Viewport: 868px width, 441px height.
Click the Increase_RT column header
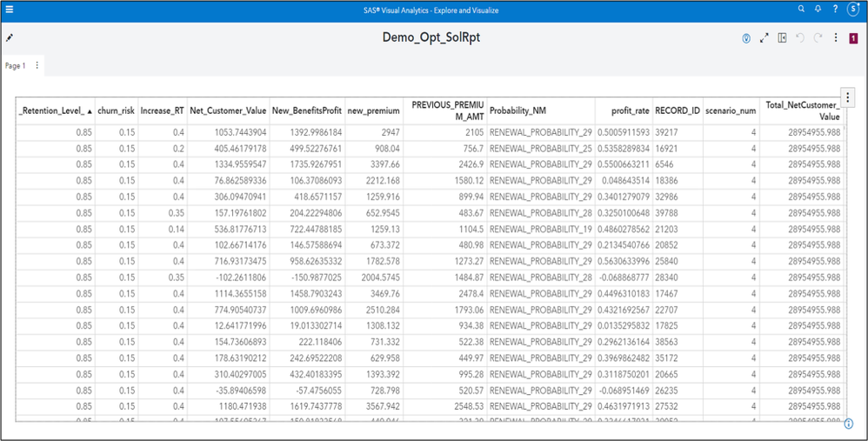(x=162, y=110)
